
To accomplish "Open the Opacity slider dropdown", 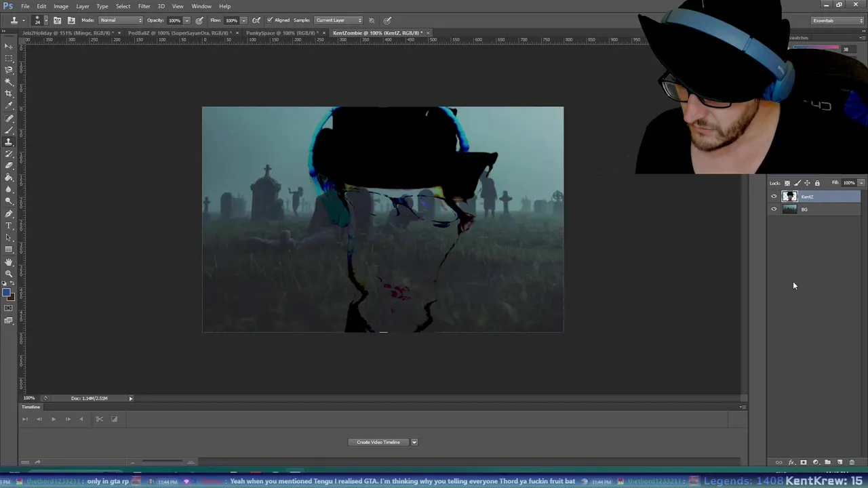I will (x=187, y=20).
